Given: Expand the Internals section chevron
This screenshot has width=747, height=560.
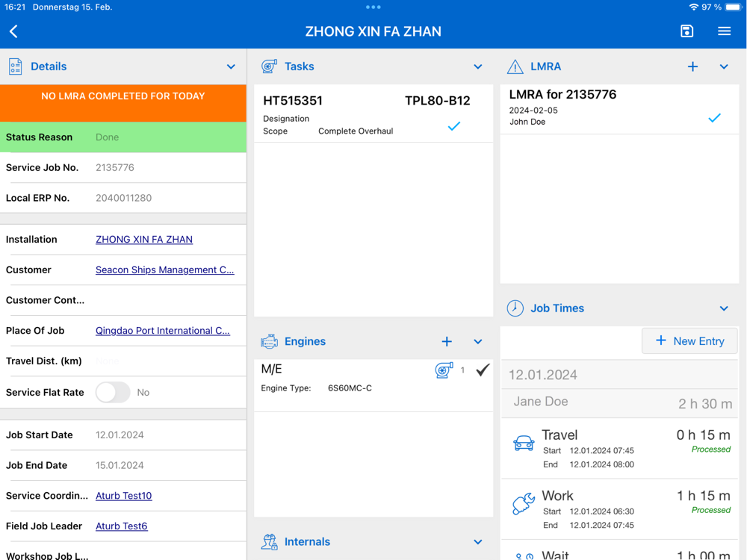Looking at the screenshot, I should pyautogui.click(x=478, y=542).
